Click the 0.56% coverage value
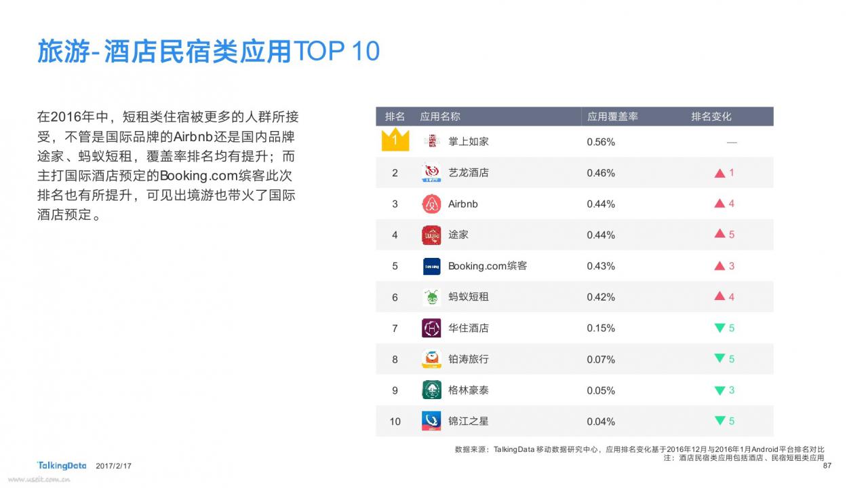Image resolution: width=868 pixels, height=488 pixels. tap(601, 142)
